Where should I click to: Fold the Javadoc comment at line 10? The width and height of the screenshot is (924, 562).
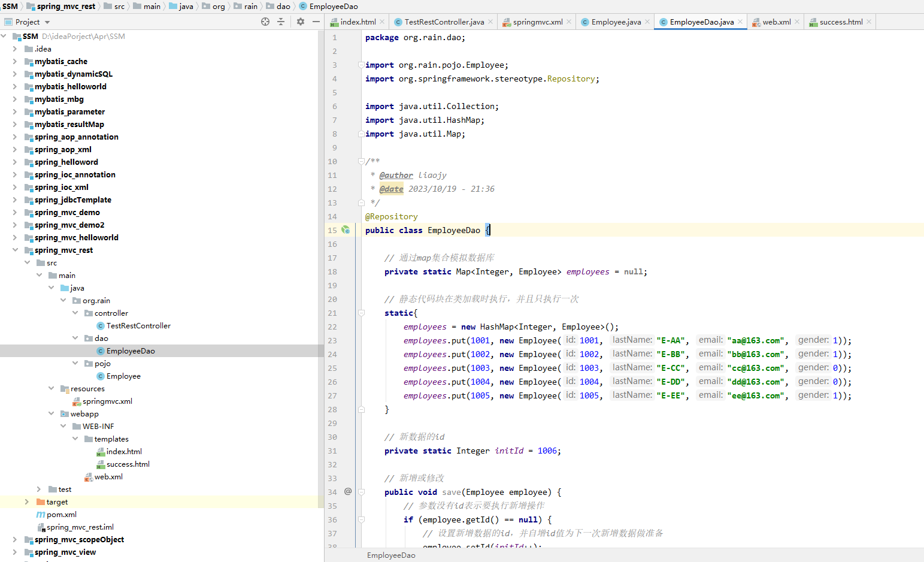tap(361, 161)
